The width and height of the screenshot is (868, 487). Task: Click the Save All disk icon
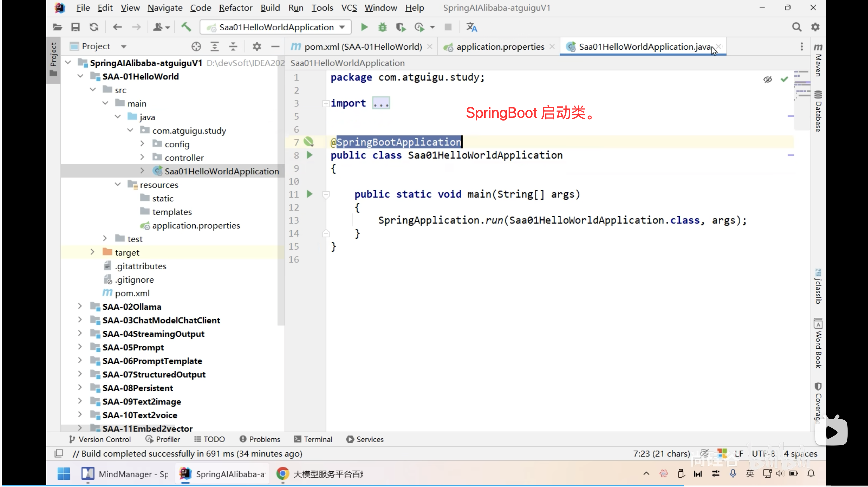[75, 27]
